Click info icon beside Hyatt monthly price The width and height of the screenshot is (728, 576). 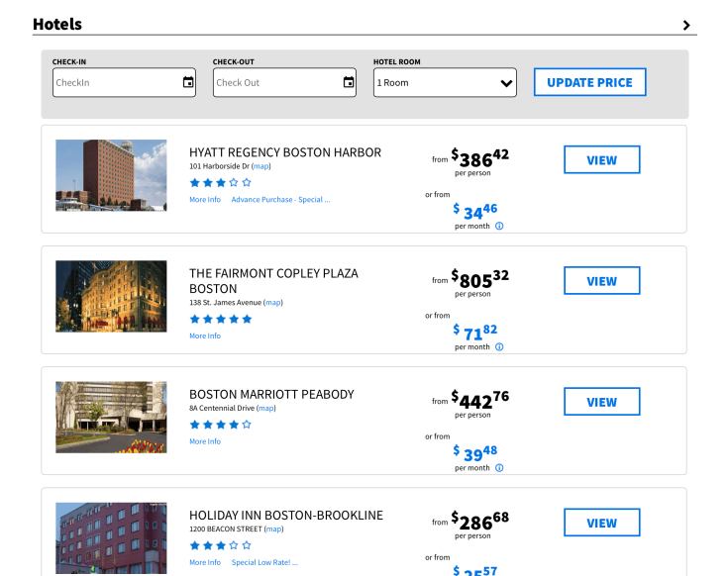(x=499, y=226)
